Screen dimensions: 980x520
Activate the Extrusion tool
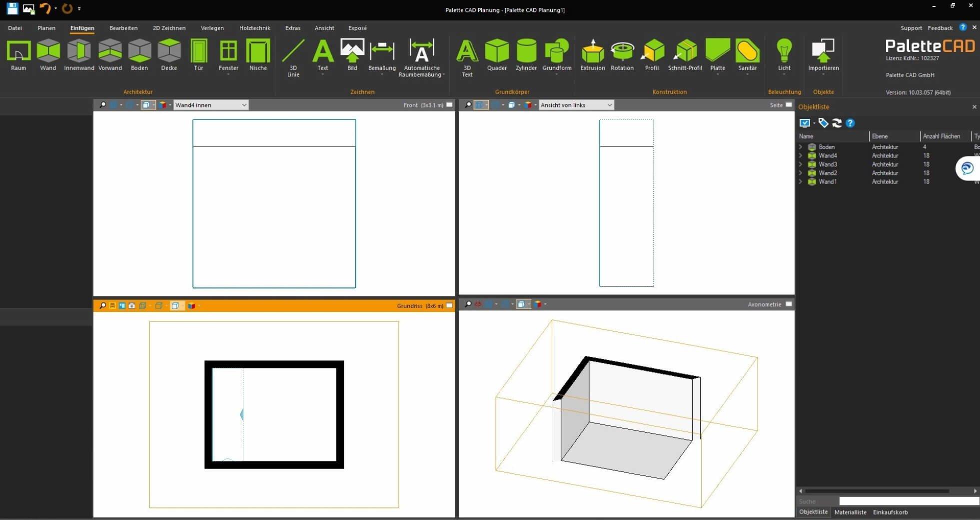pyautogui.click(x=593, y=55)
